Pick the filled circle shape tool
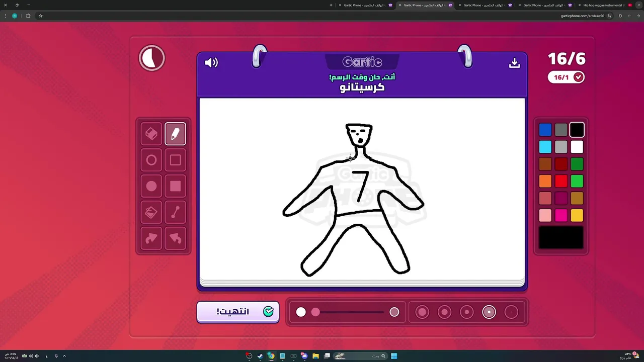 tap(151, 186)
